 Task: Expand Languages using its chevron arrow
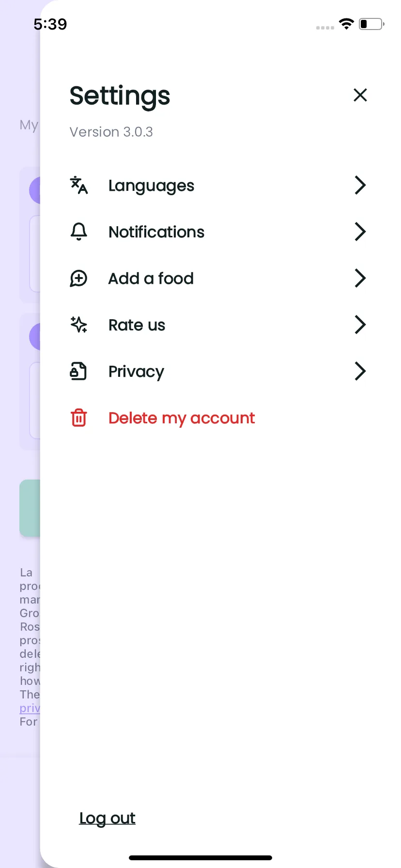pos(360,185)
